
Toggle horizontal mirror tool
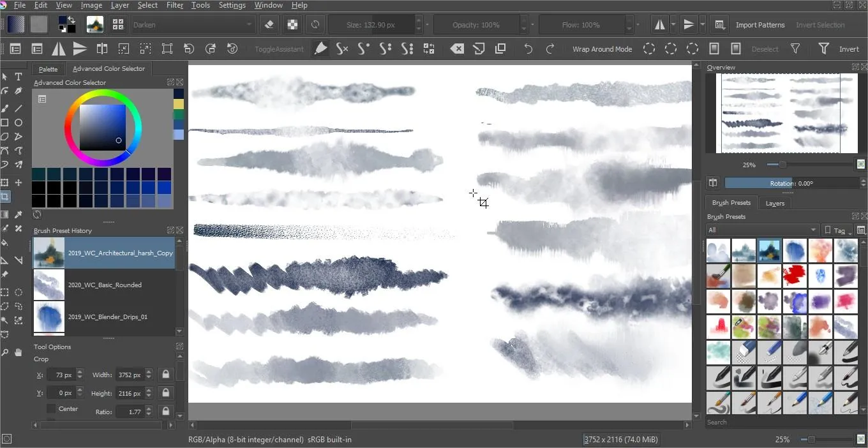point(659,25)
